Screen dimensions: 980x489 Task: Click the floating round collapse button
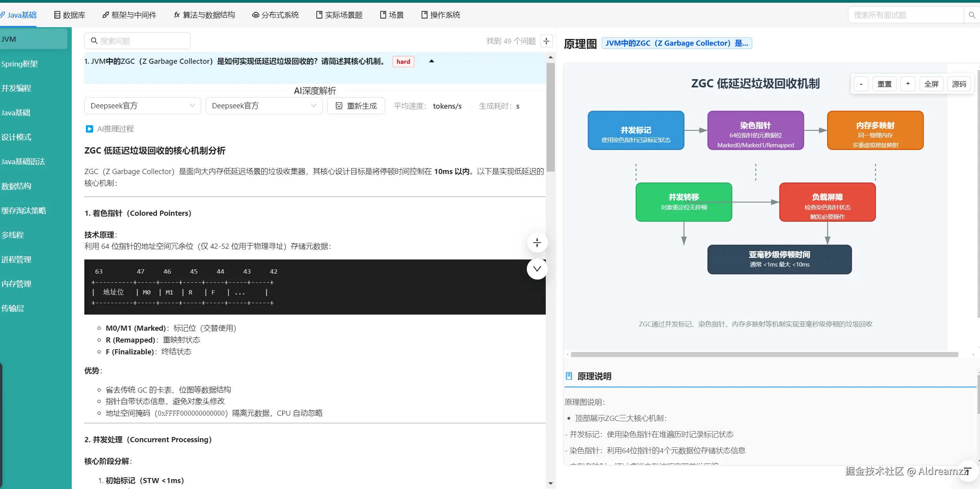537,243
